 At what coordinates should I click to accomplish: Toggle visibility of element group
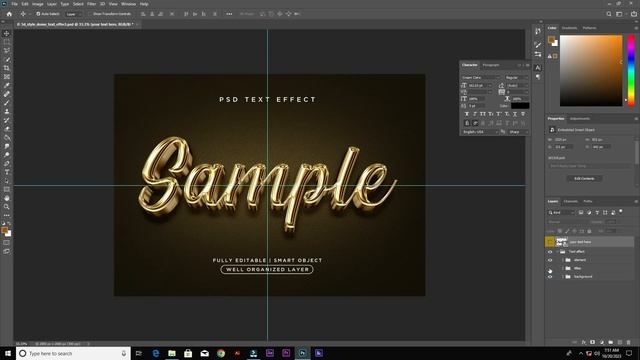pos(550,260)
